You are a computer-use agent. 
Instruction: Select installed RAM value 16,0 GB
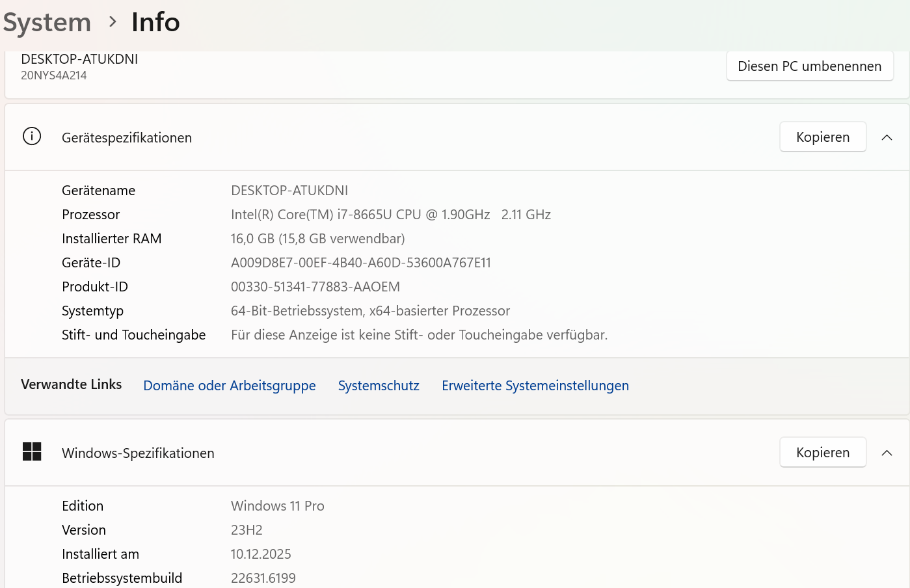point(318,239)
